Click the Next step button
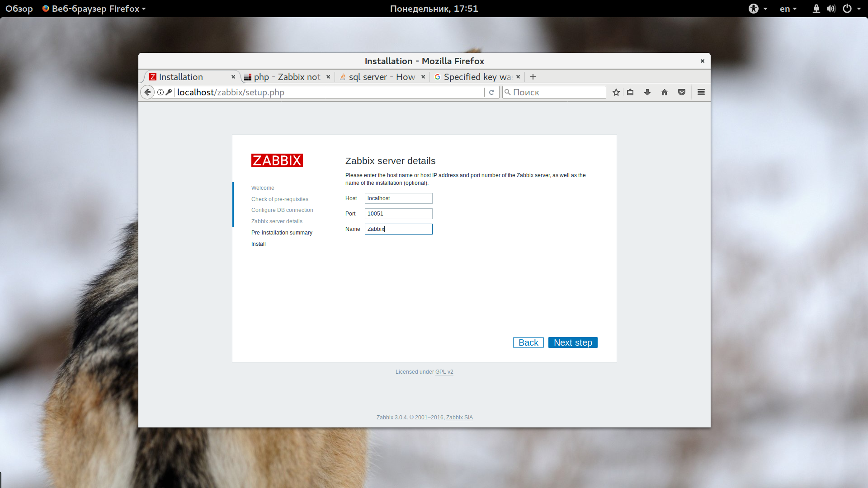This screenshot has width=868, height=488. [x=573, y=343]
